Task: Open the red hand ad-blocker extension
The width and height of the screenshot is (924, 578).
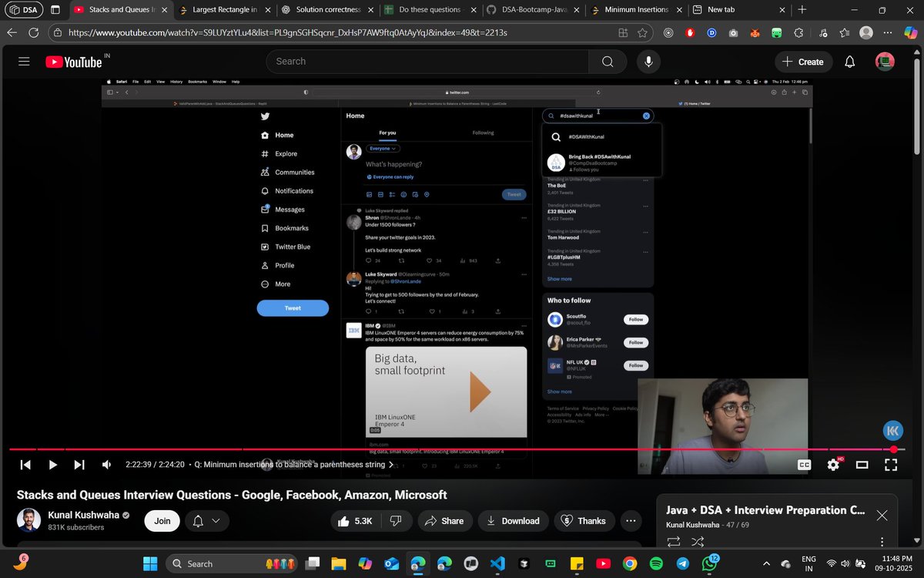Action: pos(690,33)
